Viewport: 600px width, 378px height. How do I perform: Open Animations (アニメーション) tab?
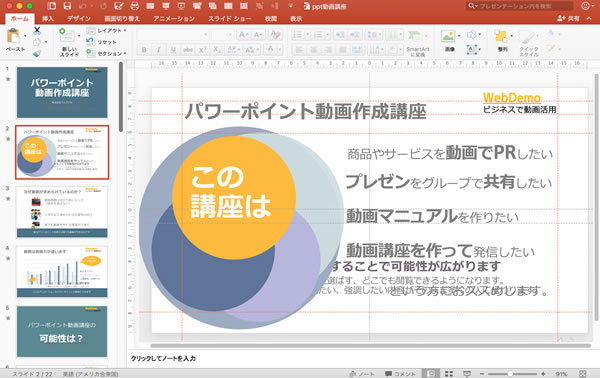click(174, 18)
